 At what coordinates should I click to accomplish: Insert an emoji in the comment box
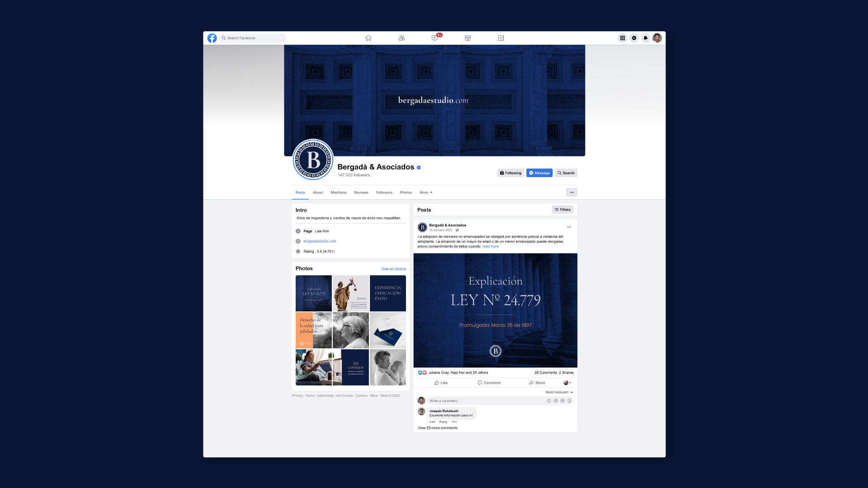coord(549,401)
